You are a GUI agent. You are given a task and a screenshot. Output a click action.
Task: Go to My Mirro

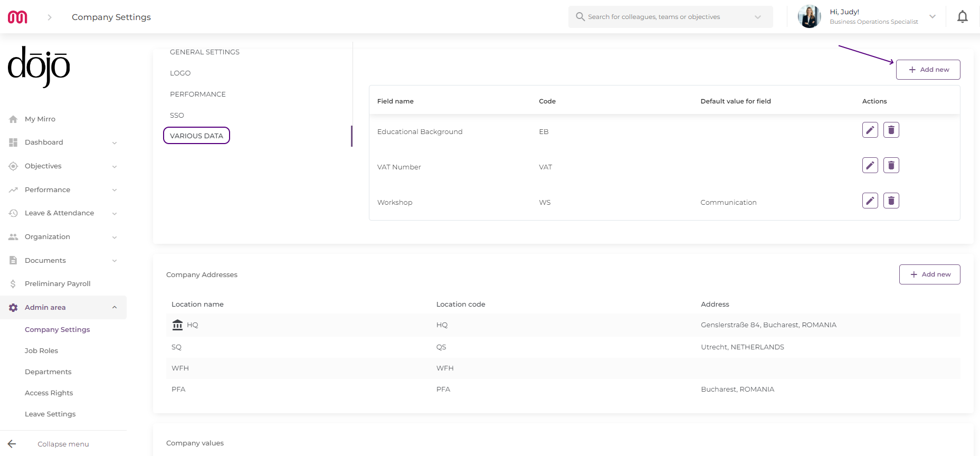40,119
